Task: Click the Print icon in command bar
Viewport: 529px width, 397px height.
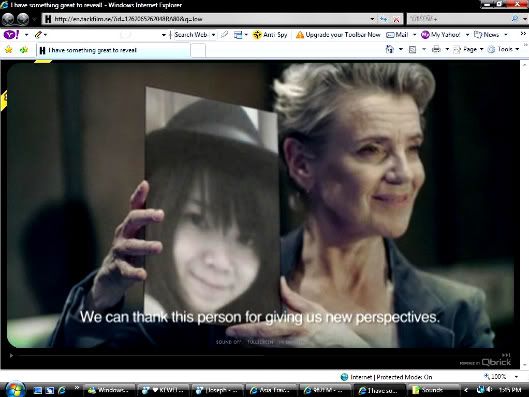Action: pos(436,50)
